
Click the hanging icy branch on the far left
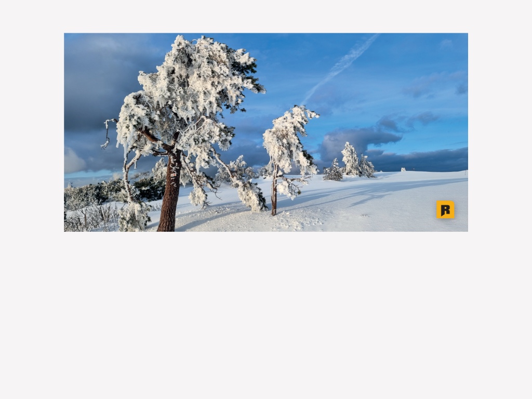[108, 134]
